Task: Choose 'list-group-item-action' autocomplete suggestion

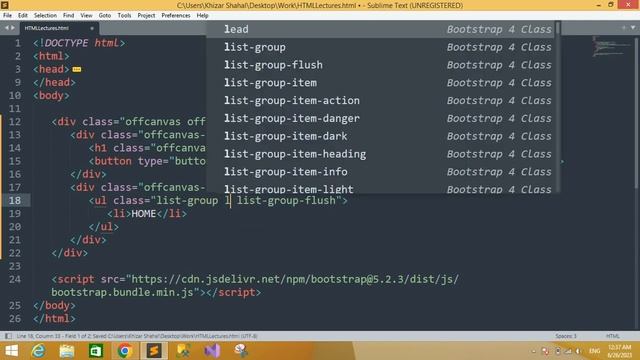Action: coord(380,100)
